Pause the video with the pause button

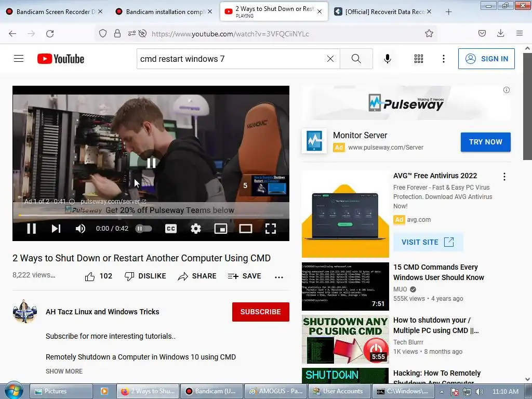pos(32,229)
